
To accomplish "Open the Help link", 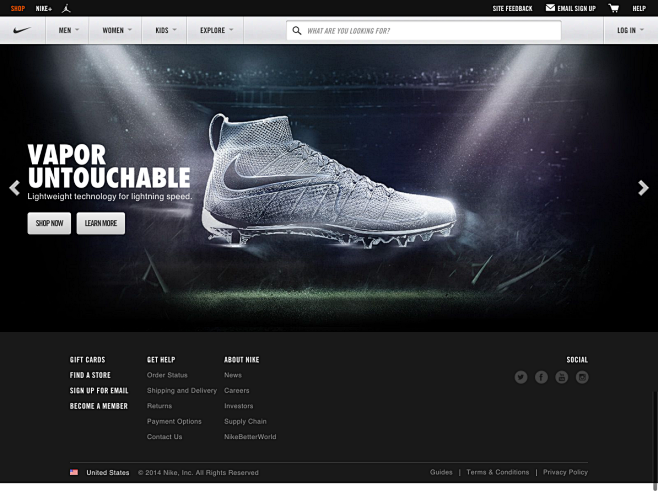I will tap(639, 8).
